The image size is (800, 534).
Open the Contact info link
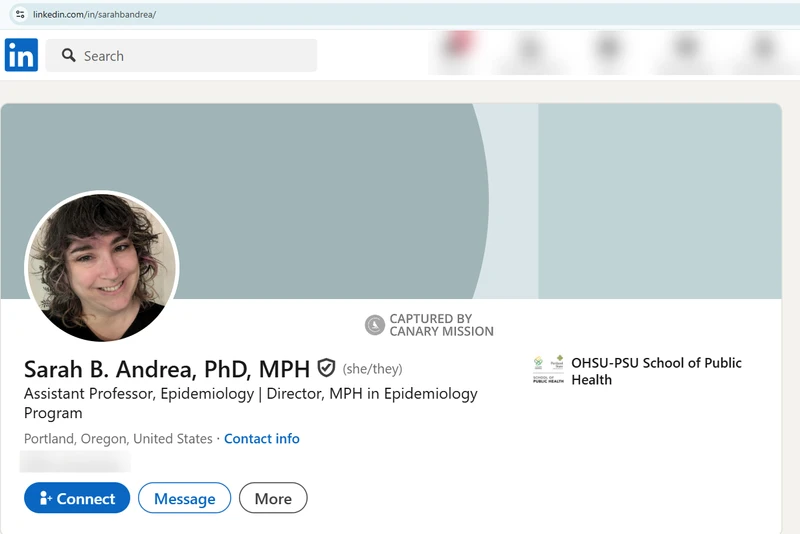(x=262, y=439)
